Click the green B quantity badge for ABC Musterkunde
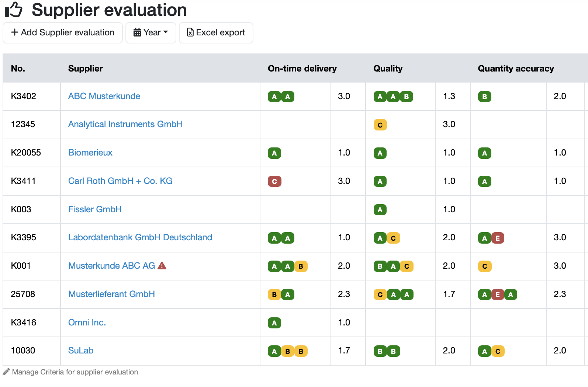Screen dimensions: 588x387 (485, 97)
